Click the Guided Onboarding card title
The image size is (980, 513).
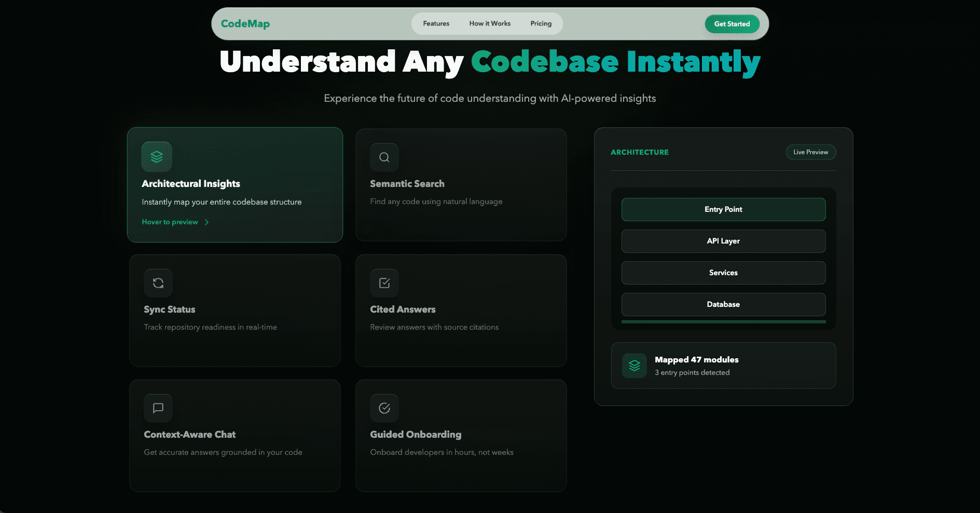(416, 435)
